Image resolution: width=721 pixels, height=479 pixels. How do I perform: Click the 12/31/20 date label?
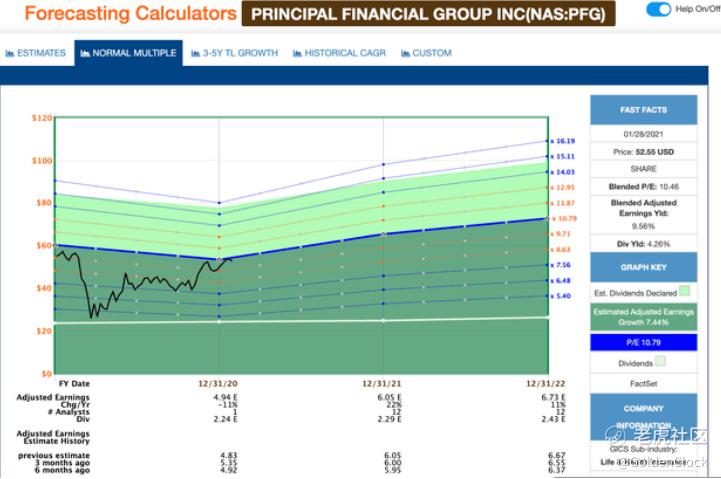(218, 383)
